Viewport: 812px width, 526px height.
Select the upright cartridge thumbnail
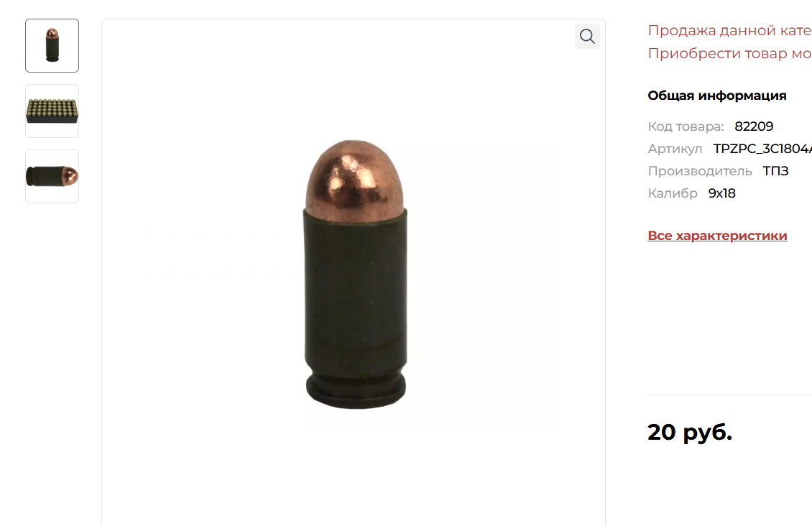(x=52, y=45)
